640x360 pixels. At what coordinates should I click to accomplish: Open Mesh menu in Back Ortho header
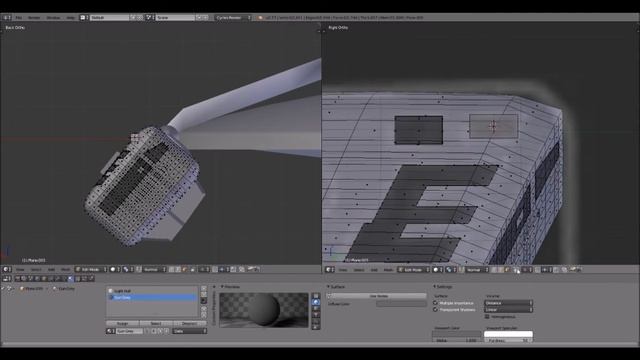(x=65, y=269)
